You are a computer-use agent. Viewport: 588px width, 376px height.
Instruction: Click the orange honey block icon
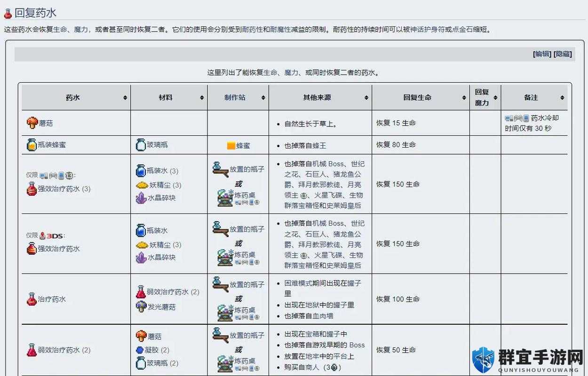point(231,146)
